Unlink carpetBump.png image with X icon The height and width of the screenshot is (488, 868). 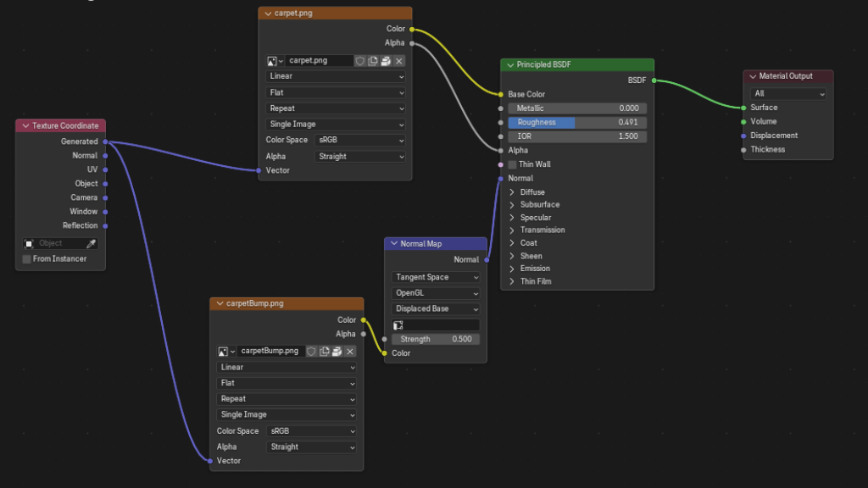pyautogui.click(x=350, y=352)
